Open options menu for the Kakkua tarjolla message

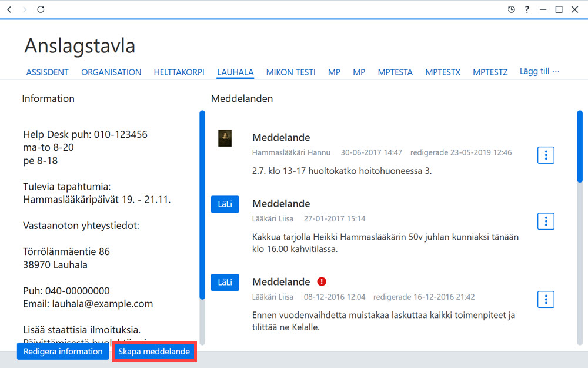click(x=546, y=221)
